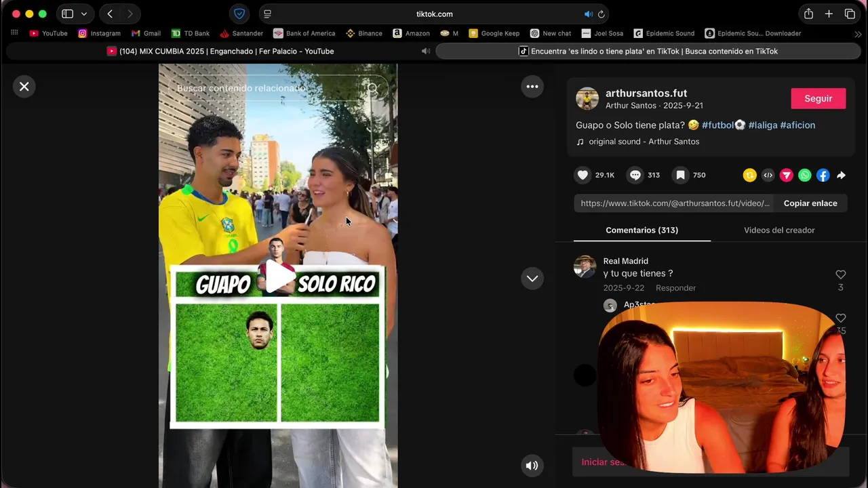Show tab overview icon
Viewport: 868px width, 488px height.
(x=850, y=14)
